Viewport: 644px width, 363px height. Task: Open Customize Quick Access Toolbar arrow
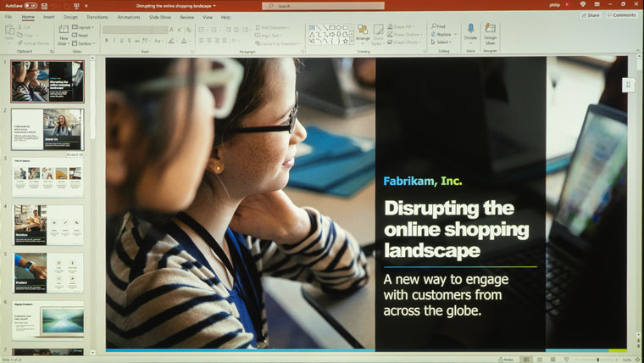coord(86,6)
